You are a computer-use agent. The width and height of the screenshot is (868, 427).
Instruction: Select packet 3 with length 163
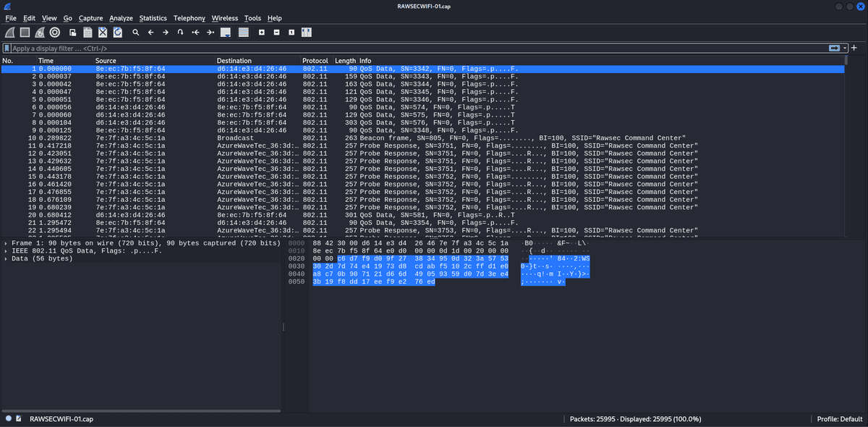click(x=422, y=84)
